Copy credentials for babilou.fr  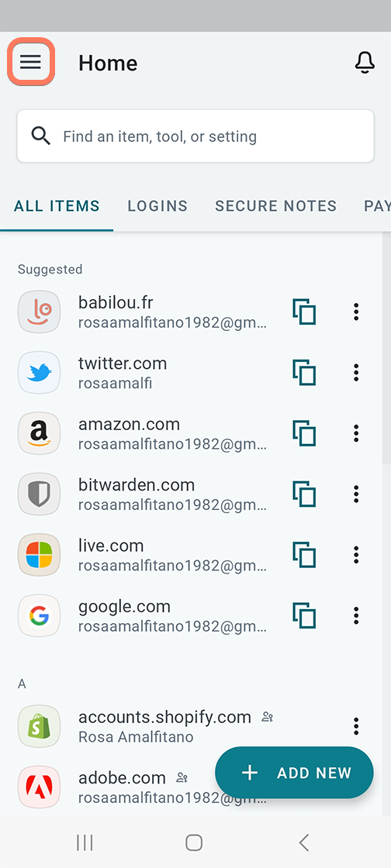pos(304,312)
